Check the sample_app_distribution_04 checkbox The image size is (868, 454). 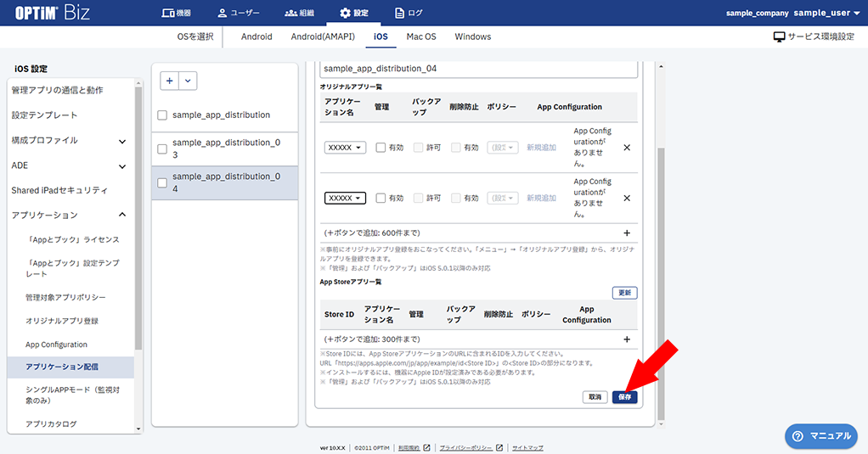(x=162, y=182)
